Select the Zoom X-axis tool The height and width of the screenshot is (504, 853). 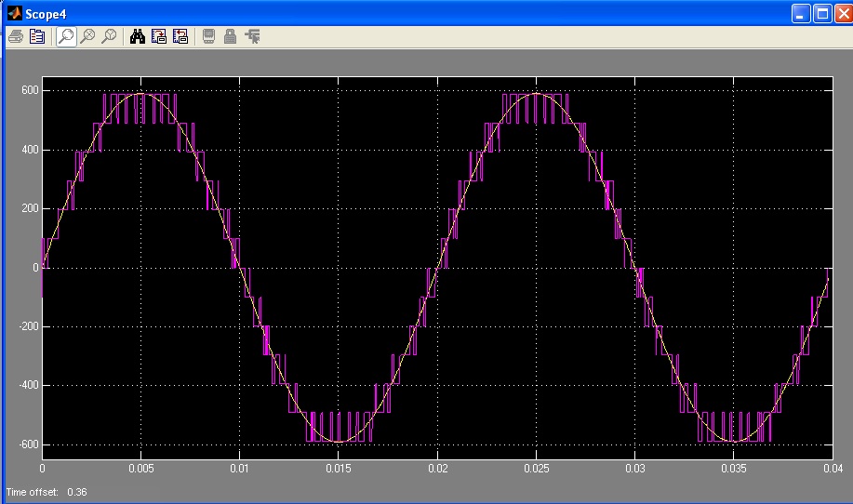click(87, 36)
